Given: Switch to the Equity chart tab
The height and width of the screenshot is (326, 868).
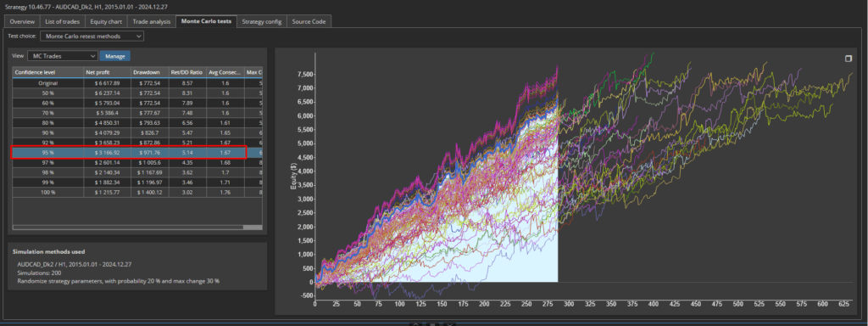Looking at the screenshot, I should [106, 21].
